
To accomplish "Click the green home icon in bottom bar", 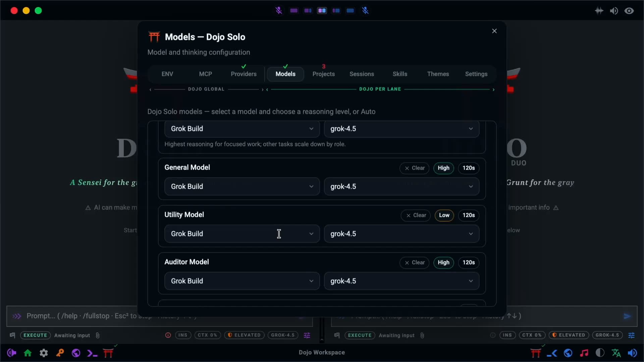I will click(x=28, y=353).
